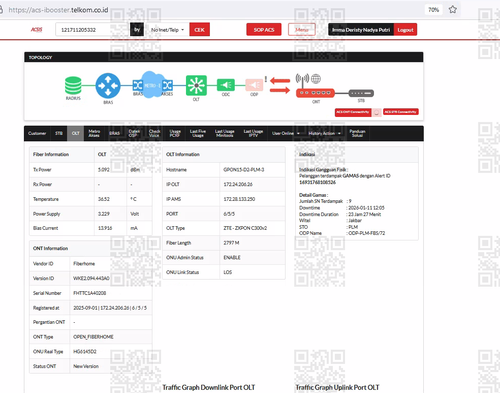Open the Last Usage IPTV tab
Image resolution: width=500 pixels, height=393 pixels.
(x=253, y=133)
